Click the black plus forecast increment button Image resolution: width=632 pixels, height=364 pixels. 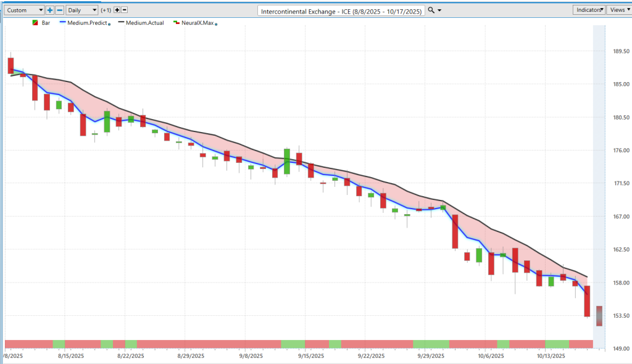(x=117, y=10)
